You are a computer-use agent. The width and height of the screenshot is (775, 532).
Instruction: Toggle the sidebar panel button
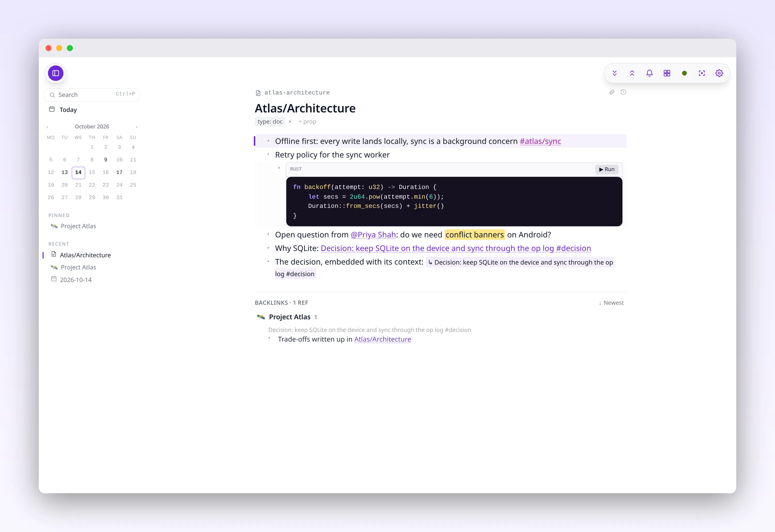click(56, 73)
